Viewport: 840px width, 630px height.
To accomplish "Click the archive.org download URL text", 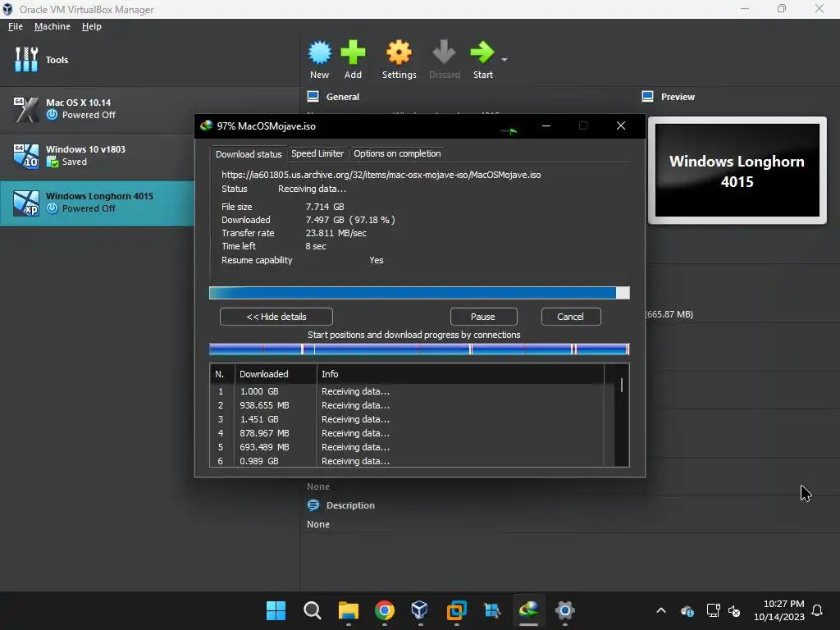I will [381, 175].
